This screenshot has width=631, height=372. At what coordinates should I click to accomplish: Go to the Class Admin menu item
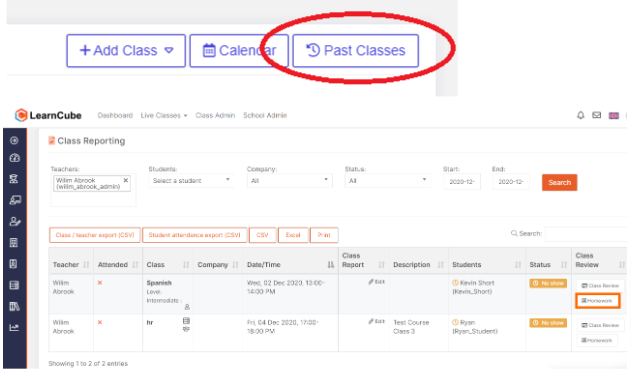[x=215, y=116]
